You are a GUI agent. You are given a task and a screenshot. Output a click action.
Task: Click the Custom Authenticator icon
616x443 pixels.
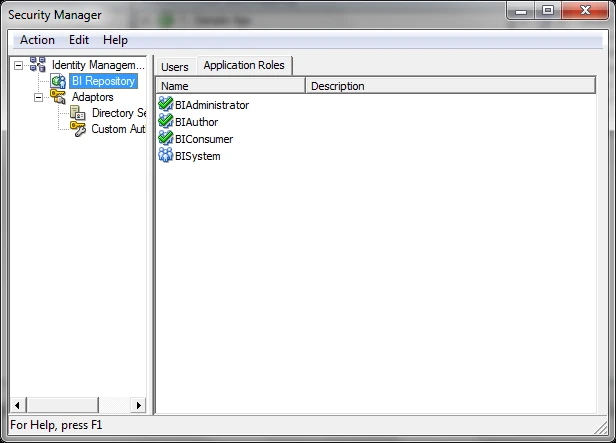(78, 129)
